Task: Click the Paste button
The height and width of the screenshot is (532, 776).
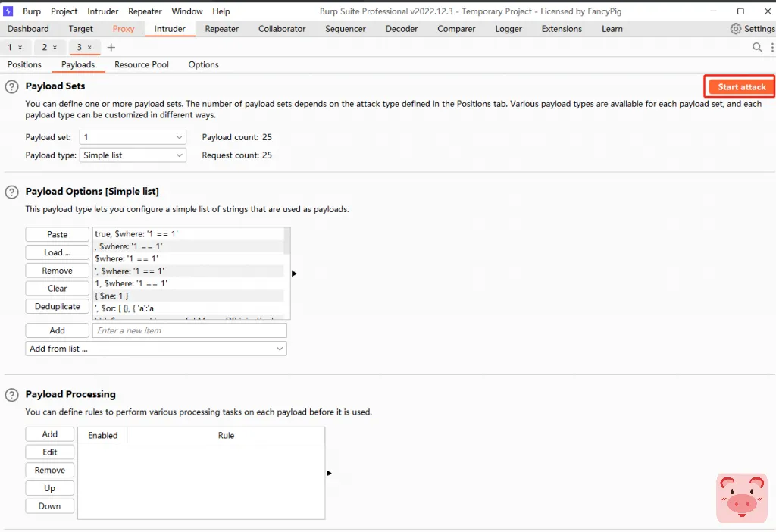Action: pyautogui.click(x=58, y=235)
